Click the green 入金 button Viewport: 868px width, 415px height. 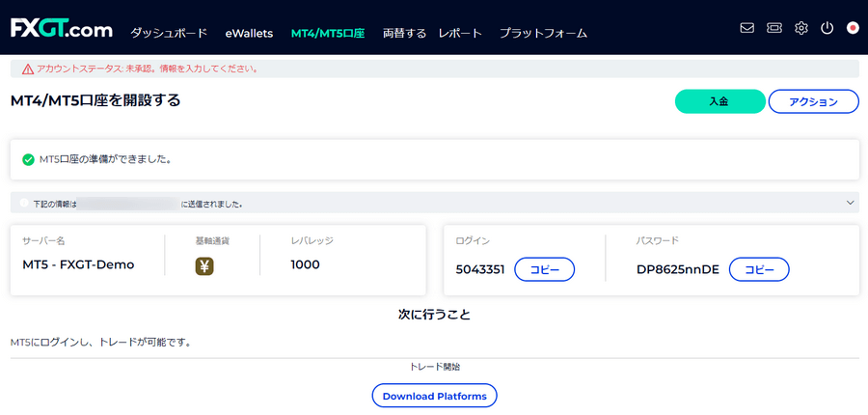pyautogui.click(x=719, y=101)
